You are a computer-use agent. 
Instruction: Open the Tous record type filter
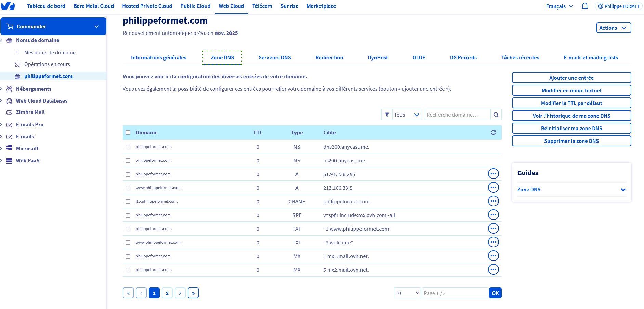point(402,115)
